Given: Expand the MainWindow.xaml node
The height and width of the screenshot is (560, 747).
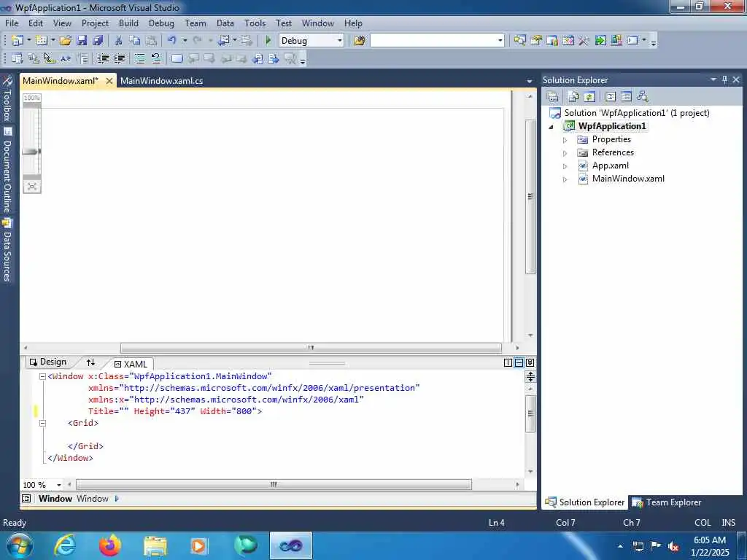Looking at the screenshot, I should point(565,179).
